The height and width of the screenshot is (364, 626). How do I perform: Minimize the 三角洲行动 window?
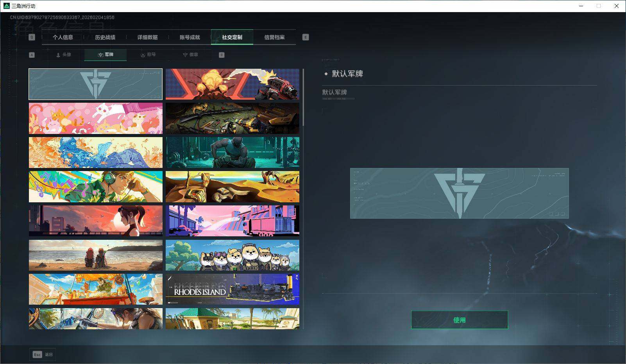581,6
